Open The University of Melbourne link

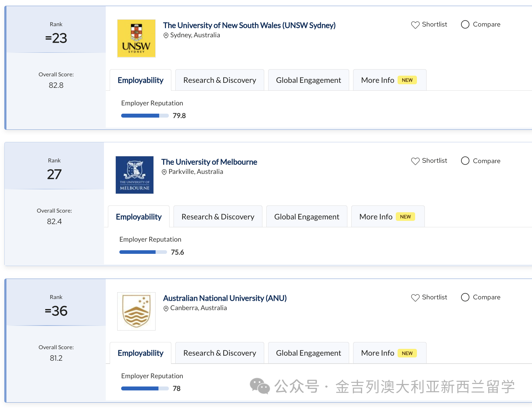point(209,162)
